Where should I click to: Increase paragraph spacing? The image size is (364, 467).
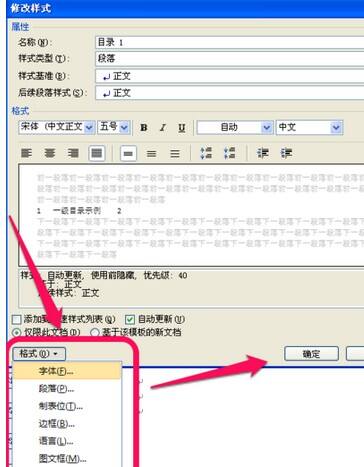pyautogui.click(x=206, y=153)
